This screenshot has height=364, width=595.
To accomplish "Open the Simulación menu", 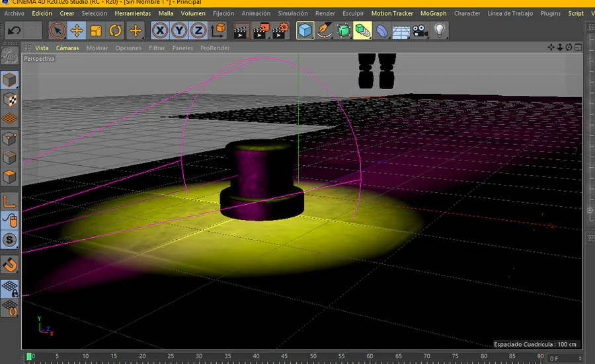I will pyautogui.click(x=292, y=13).
